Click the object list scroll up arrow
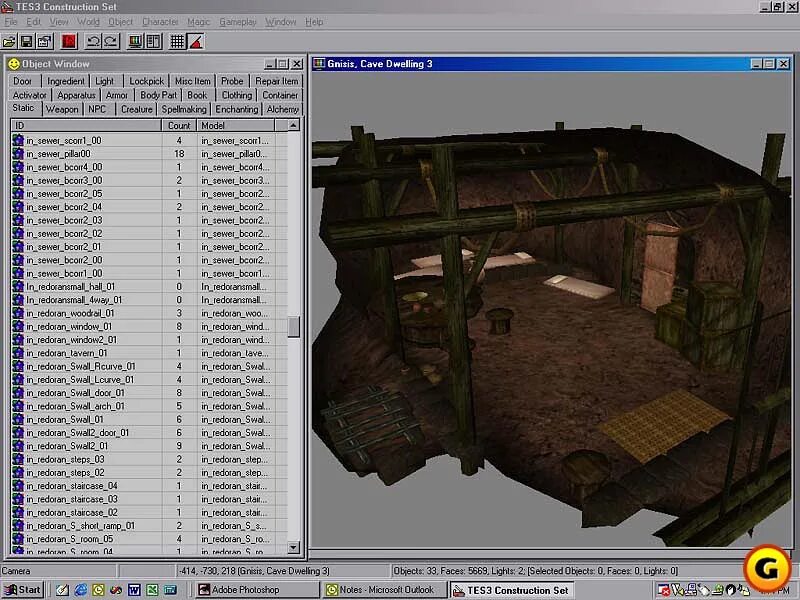This screenshot has width=800, height=600. click(x=293, y=126)
